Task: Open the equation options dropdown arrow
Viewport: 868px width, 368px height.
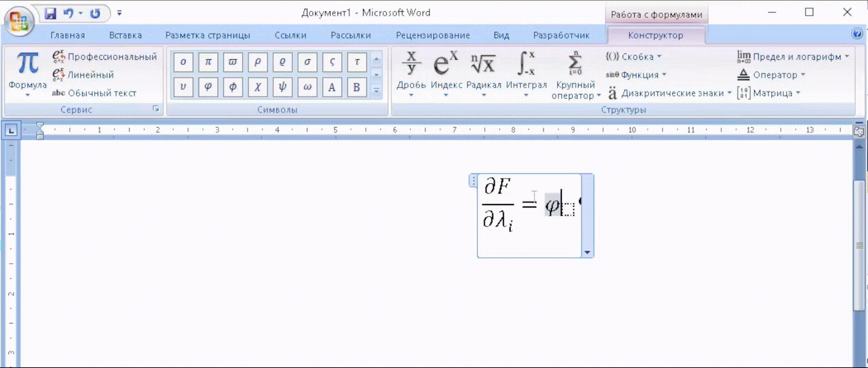Action: 588,252
